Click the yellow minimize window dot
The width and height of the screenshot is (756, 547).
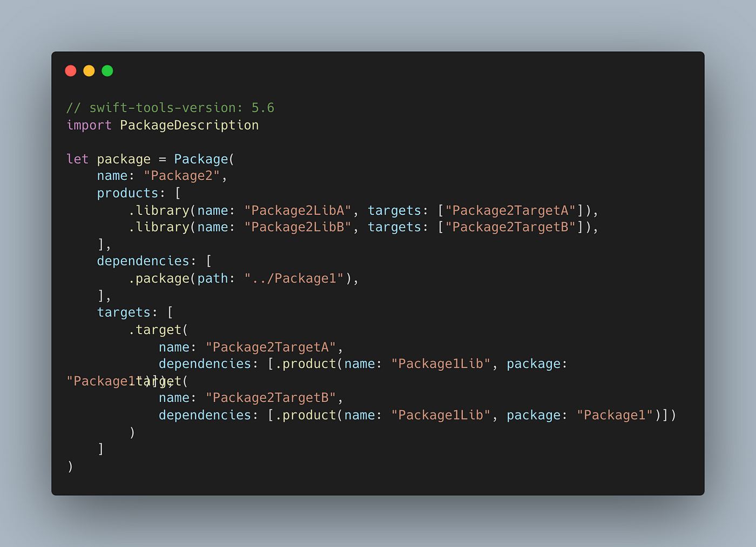89,71
